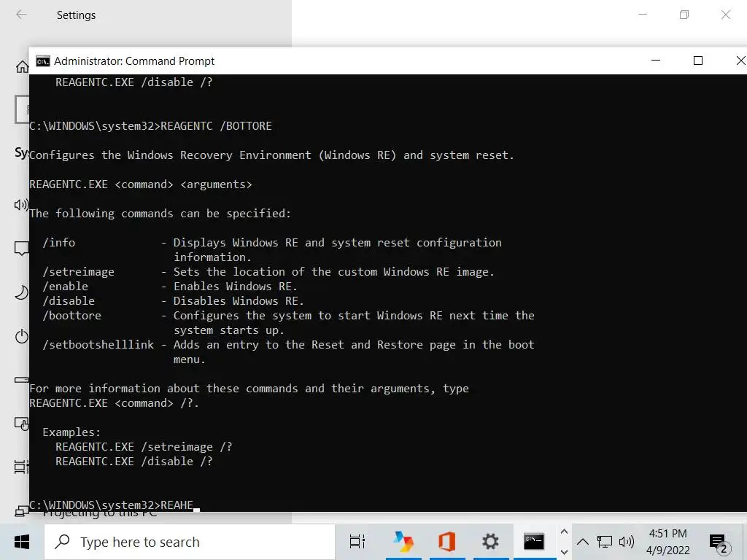
Task: Click the 'Enables Windows RE.' description
Action: (236, 287)
